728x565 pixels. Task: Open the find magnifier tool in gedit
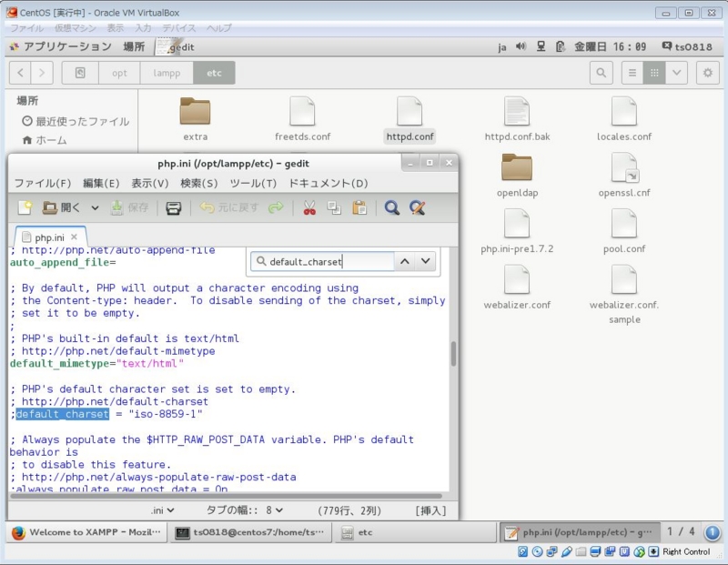click(x=392, y=207)
